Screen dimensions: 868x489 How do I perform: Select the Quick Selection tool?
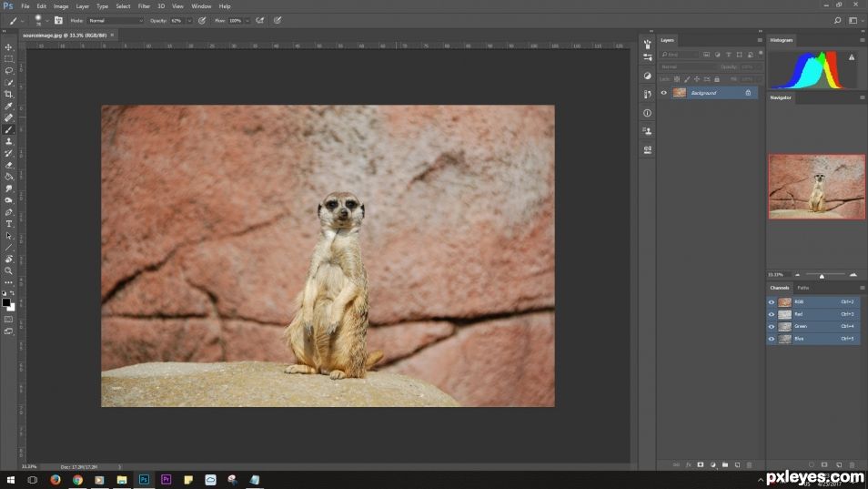coord(8,83)
